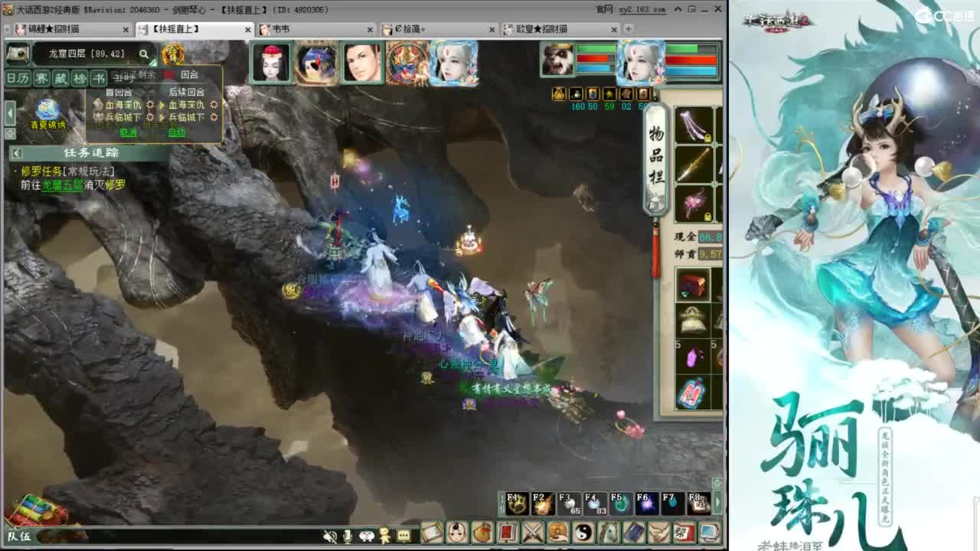Open settings gear for first-round 兵临城下

(x=150, y=118)
